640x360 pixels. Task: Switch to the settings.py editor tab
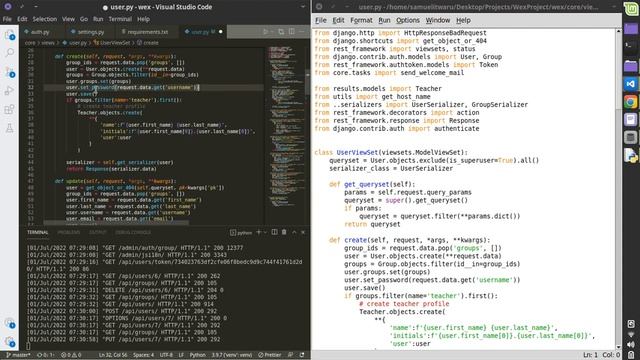click(90, 32)
